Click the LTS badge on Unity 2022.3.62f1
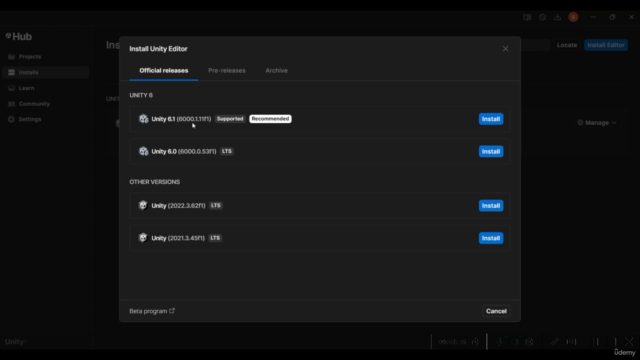This screenshot has width=640, height=360. [216, 205]
